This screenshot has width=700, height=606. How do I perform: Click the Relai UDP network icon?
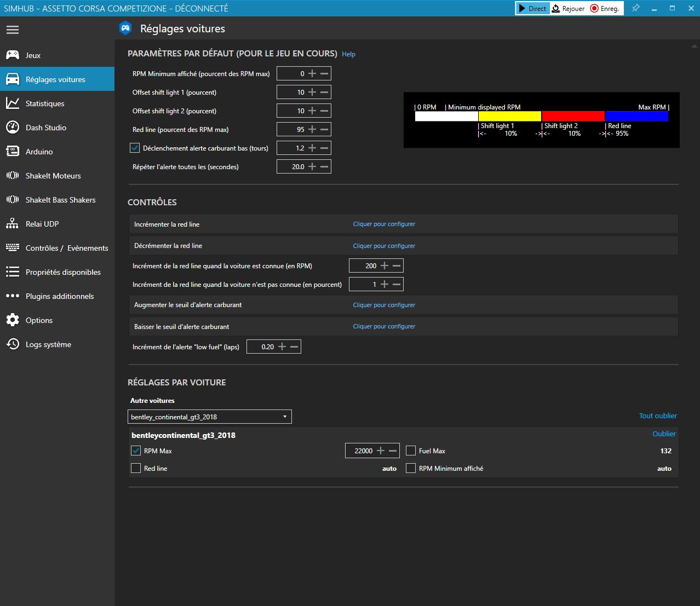click(13, 224)
